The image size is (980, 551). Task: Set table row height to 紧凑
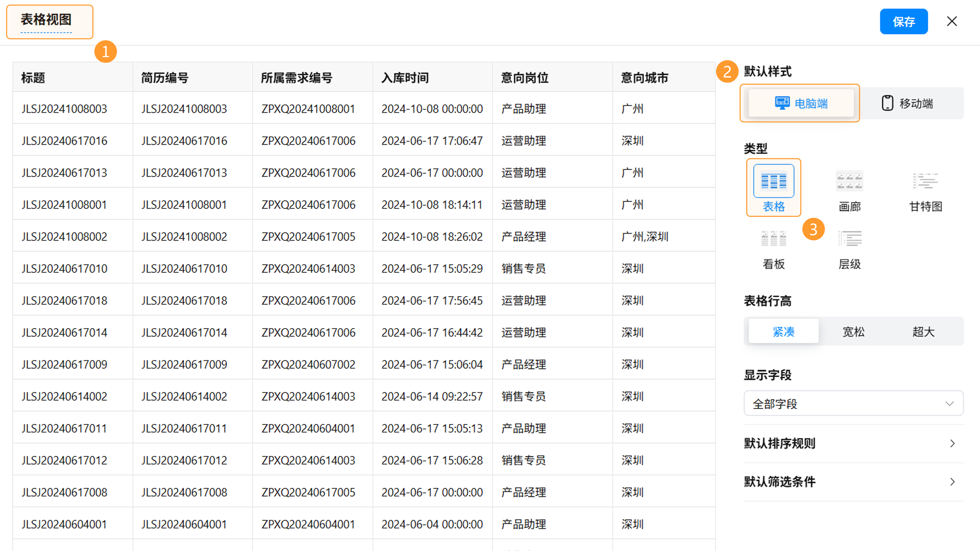[x=783, y=332]
